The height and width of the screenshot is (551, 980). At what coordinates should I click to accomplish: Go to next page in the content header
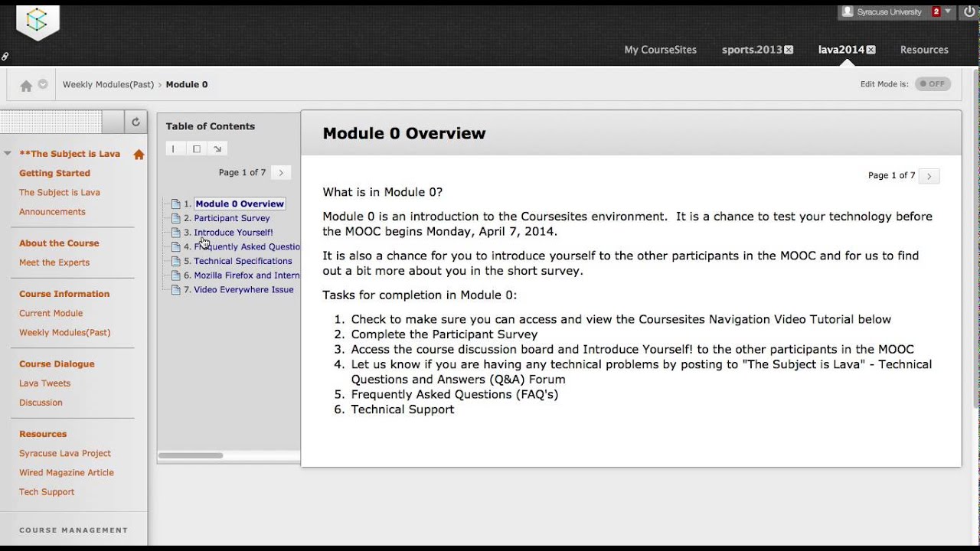[929, 176]
